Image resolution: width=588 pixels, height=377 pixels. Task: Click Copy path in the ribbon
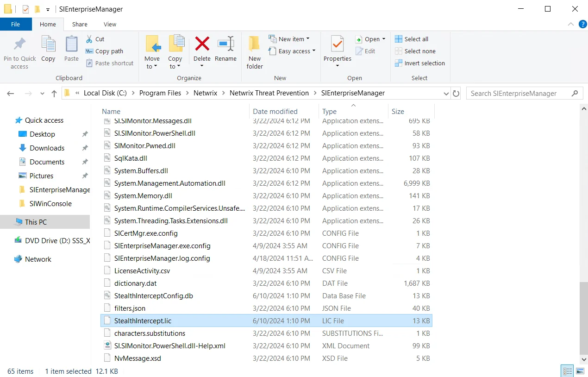[104, 51]
